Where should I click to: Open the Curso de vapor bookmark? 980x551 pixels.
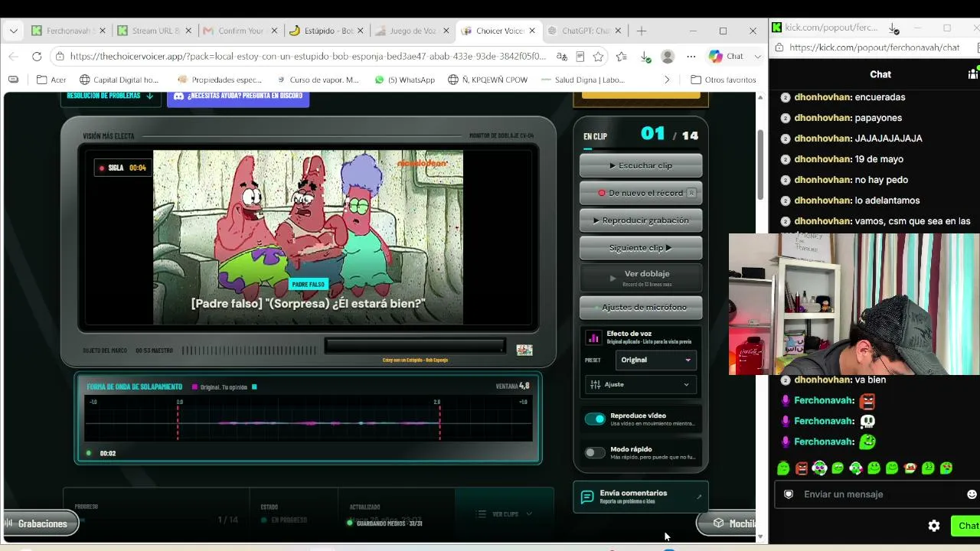(x=318, y=80)
